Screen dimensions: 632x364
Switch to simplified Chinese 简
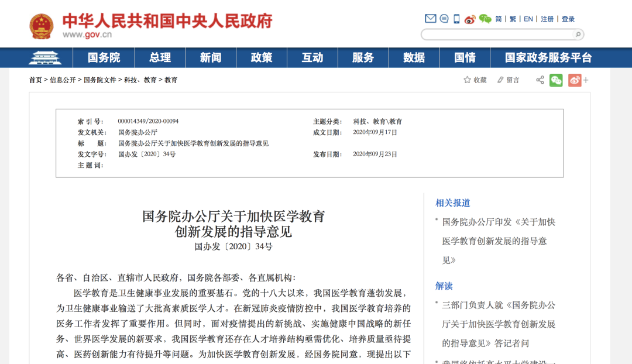pos(499,19)
